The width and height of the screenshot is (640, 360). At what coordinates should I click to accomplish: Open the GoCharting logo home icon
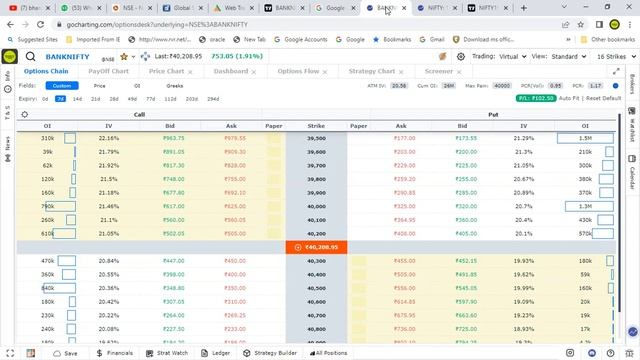pos(9,56)
